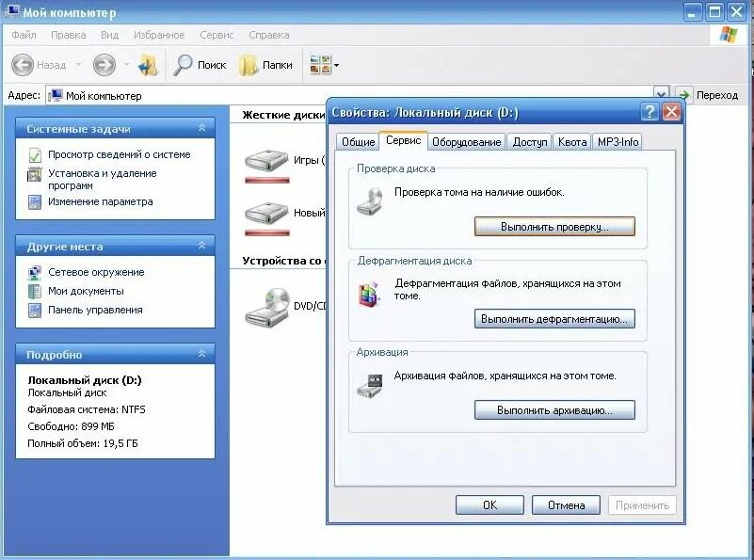754x560 pixels.
Task: Click the disk check icon
Action: [x=370, y=200]
